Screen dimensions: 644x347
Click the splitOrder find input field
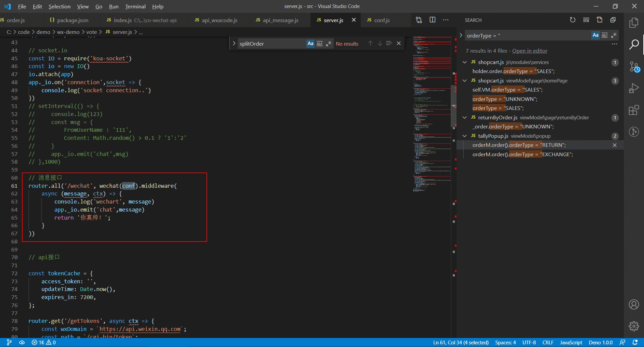tap(272, 44)
